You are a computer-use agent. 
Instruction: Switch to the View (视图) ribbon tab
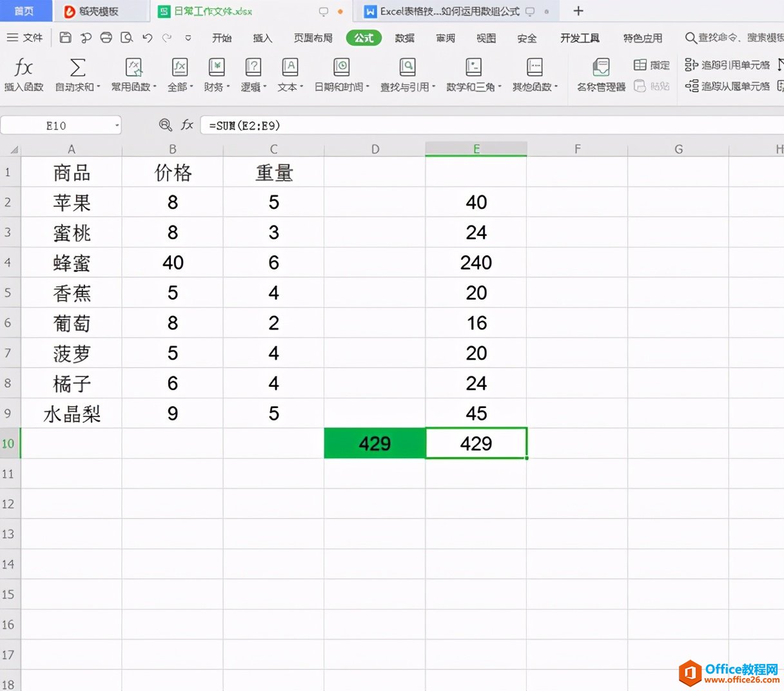(486, 38)
